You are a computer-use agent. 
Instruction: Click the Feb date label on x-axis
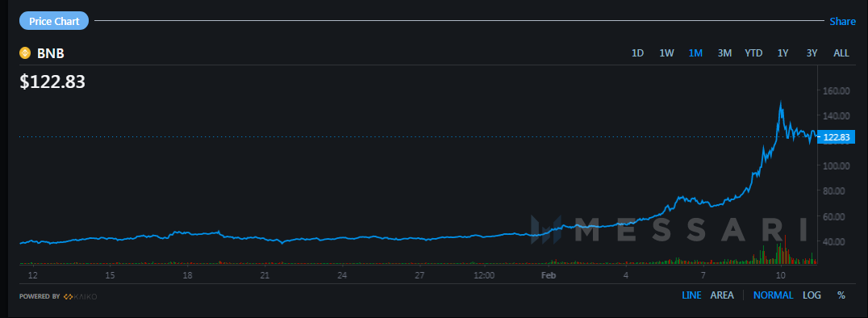click(548, 274)
